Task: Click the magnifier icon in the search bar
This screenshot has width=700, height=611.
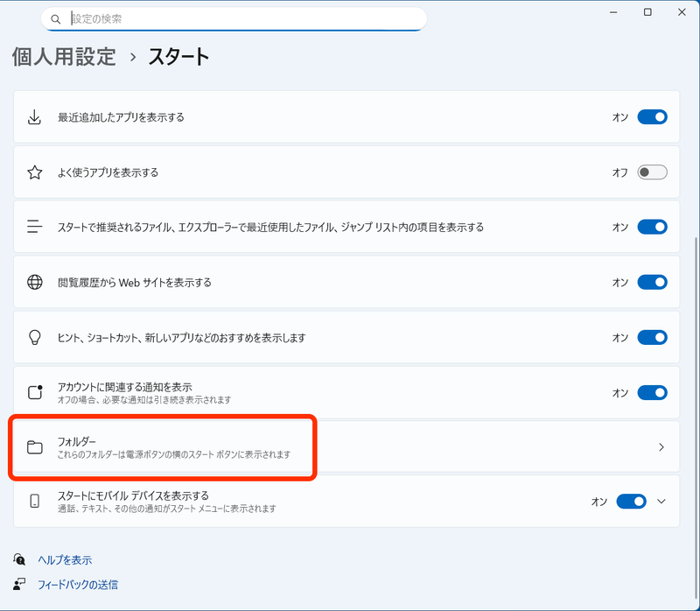Action: (x=55, y=18)
